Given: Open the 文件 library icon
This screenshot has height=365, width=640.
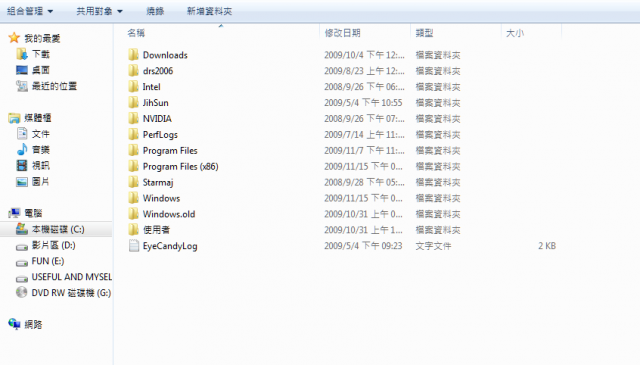Looking at the screenshot, I should pos(22,134).
